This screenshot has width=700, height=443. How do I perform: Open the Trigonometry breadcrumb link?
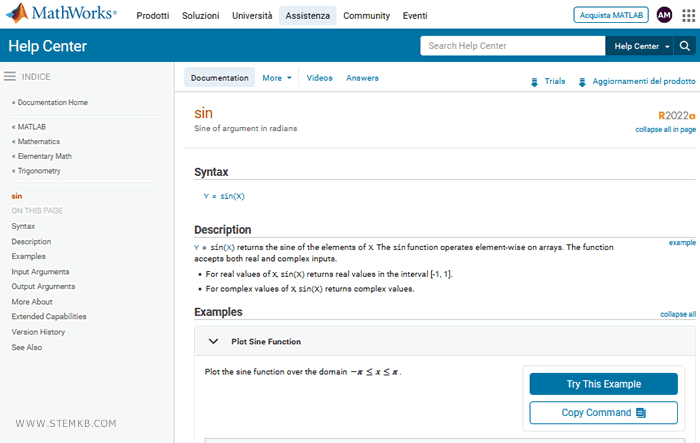tap(39, 171)
